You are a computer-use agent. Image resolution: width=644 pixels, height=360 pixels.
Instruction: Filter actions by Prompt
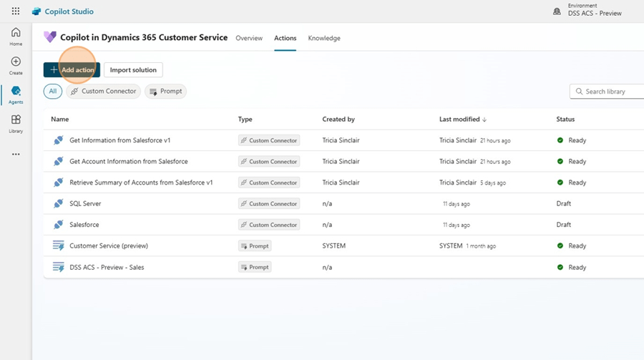coord(165,92)
